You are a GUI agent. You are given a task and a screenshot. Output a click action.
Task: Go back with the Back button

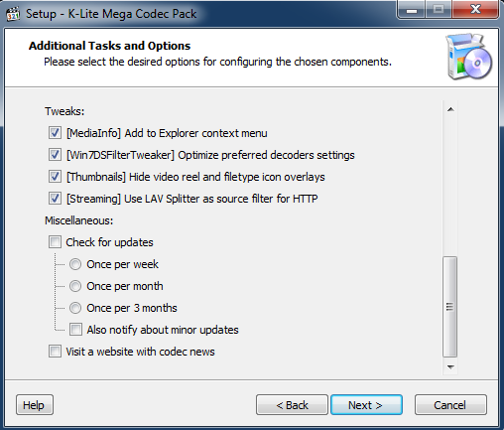[292, 405]
